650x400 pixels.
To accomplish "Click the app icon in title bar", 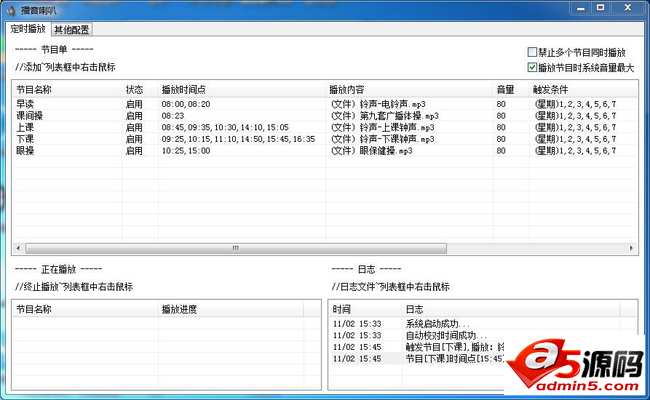I will pyautogui.click(x=11, y=10).
